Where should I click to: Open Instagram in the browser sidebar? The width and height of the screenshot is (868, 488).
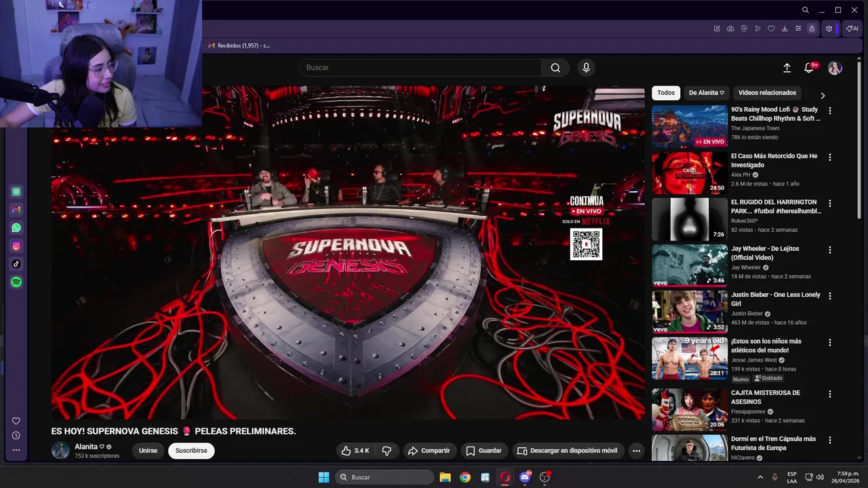16,246
